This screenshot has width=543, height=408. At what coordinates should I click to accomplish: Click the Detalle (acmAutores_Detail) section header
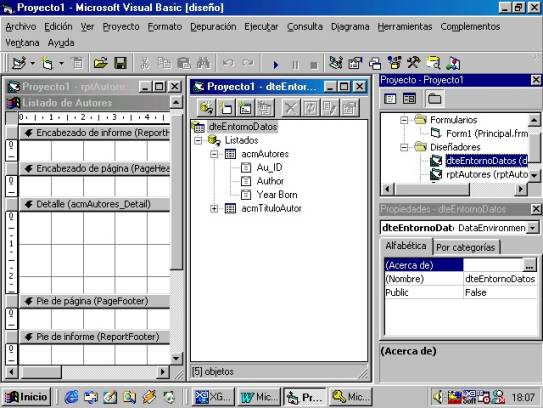pyautogui.click(x=95, y=204)
